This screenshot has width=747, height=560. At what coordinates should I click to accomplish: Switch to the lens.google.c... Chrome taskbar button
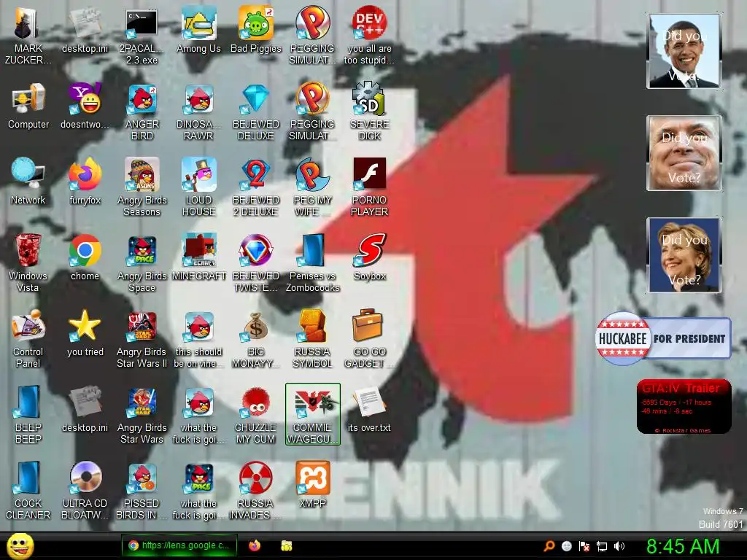point(179,545)
